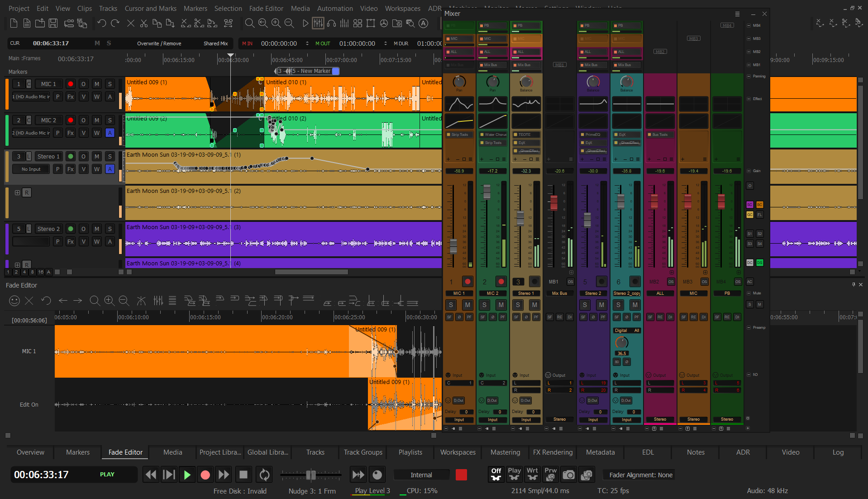Open the Shared Mix dropdown
The width and height of the screenshot is (868, 499).
point(215,43)
